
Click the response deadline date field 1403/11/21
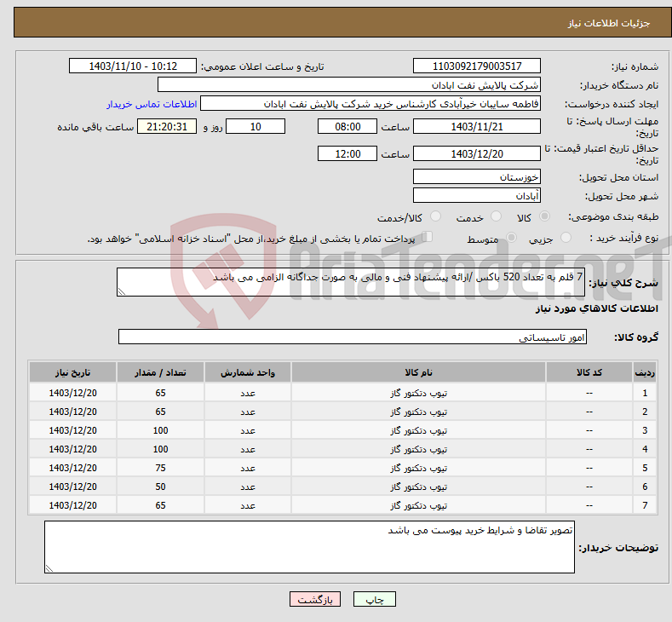pos(477,126)
